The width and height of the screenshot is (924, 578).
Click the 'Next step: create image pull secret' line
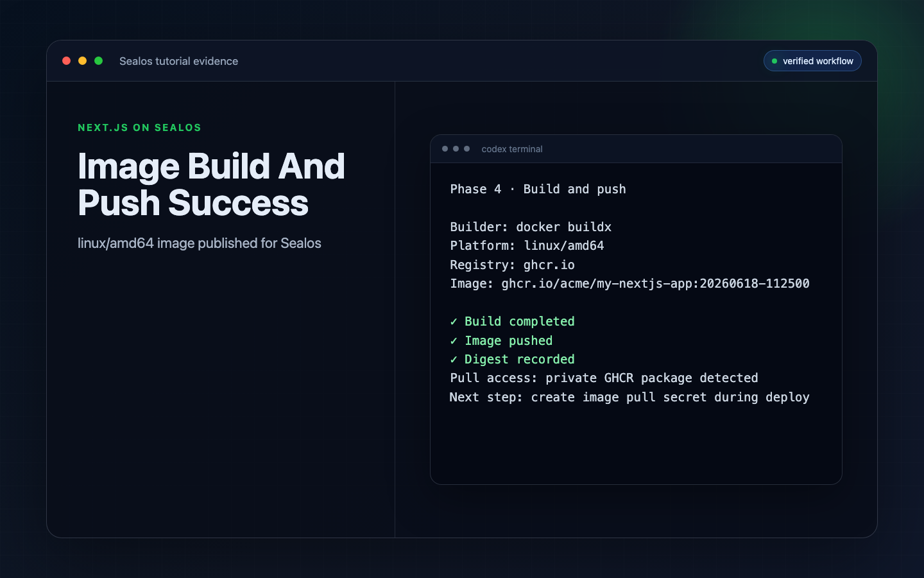[x=629, y=398]
